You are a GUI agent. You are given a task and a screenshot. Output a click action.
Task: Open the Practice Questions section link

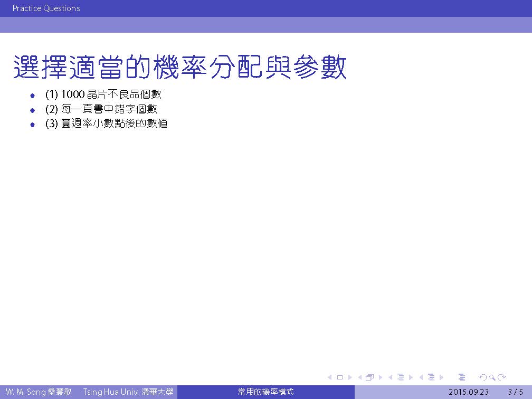point(46,8)
